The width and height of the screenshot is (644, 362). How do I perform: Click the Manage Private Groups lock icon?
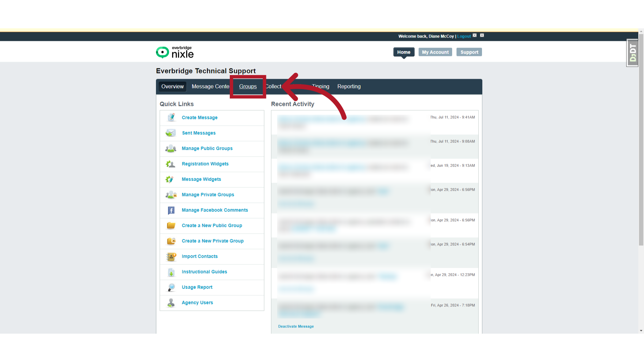(x=171, y=194)
